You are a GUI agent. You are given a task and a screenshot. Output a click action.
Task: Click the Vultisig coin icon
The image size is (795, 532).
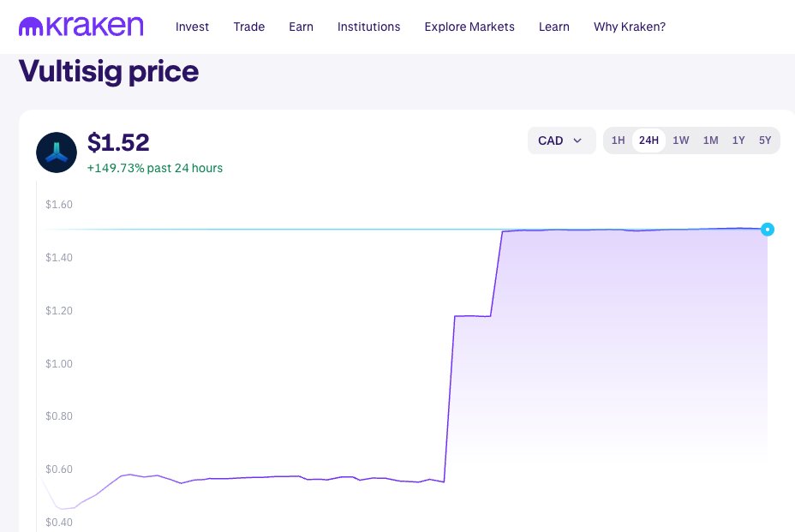click(57, 152)
